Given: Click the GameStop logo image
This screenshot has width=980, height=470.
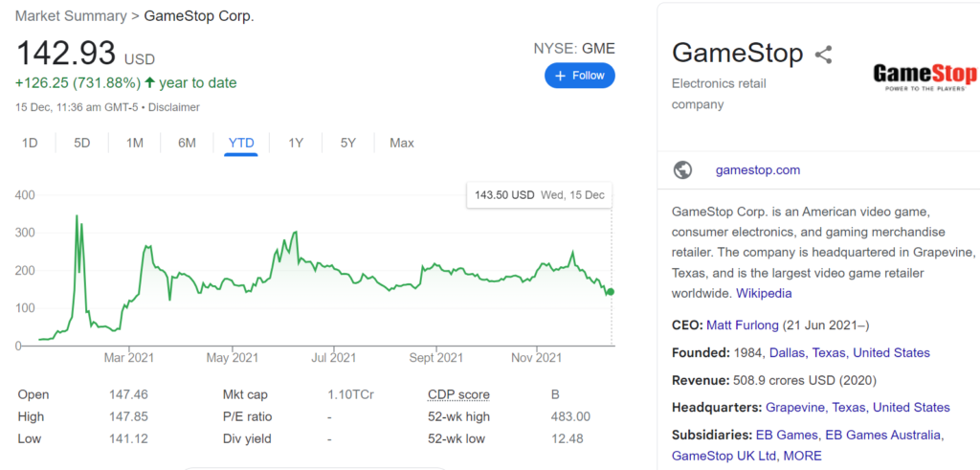Looking at the screenshot, I should pyautogui.click(x=924, y=78).
